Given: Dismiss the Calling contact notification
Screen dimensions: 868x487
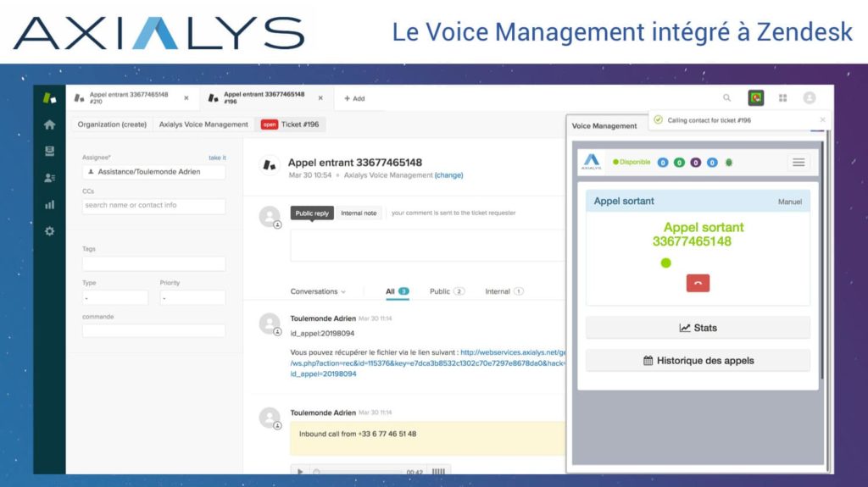Looking at the screenshot, I should tap(822, 119).
